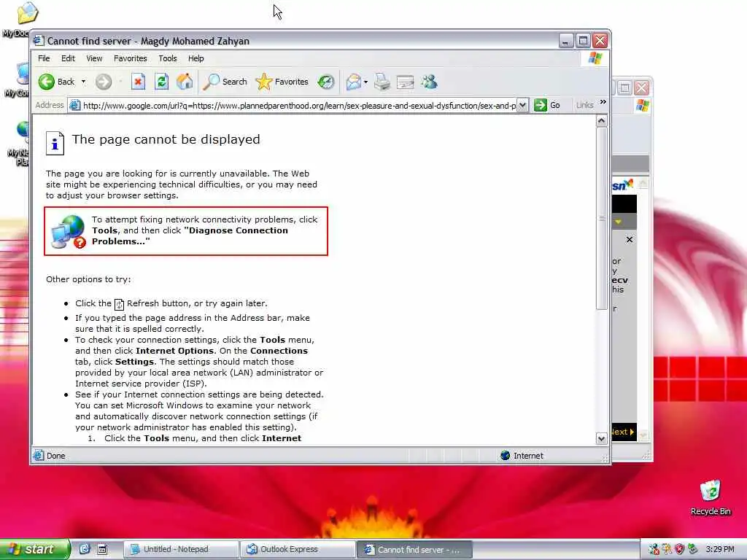The width and height of the screenshot is (747, 560).
Task: Open the Windows Start button
Action: tap(35, 549)
